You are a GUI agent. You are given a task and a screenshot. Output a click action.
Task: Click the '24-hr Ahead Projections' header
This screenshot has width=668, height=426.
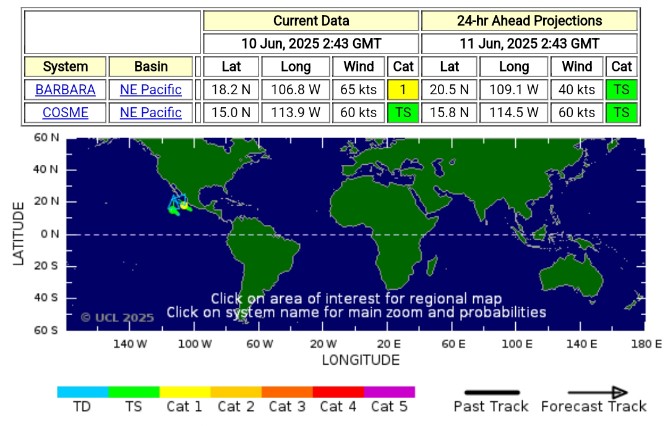tap(529, 20)
